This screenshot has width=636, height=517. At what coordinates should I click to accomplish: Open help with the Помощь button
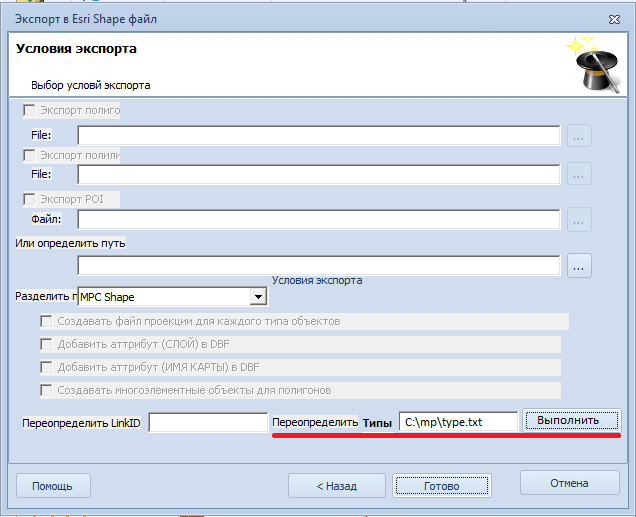tap(53, 485)
